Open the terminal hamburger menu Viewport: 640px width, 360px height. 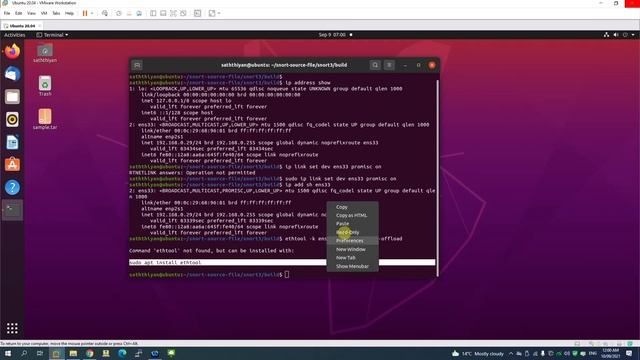tap(389, 65)
